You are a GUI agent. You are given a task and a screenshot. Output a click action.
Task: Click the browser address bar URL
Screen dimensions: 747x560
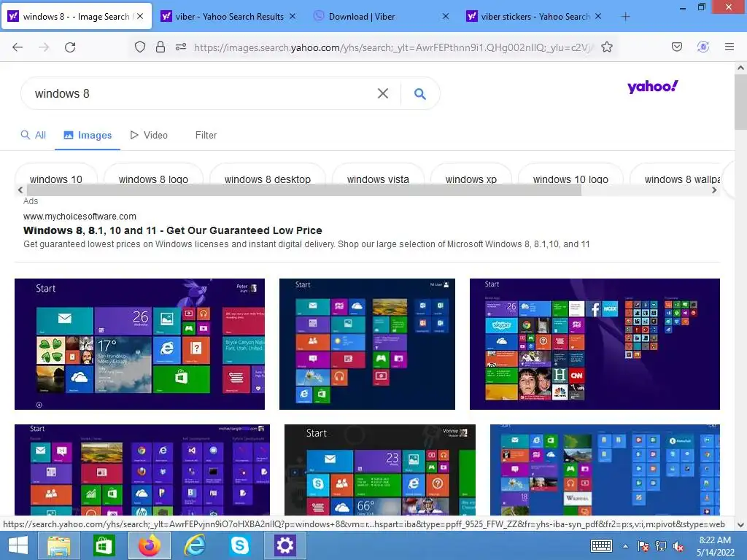point(392,47)
